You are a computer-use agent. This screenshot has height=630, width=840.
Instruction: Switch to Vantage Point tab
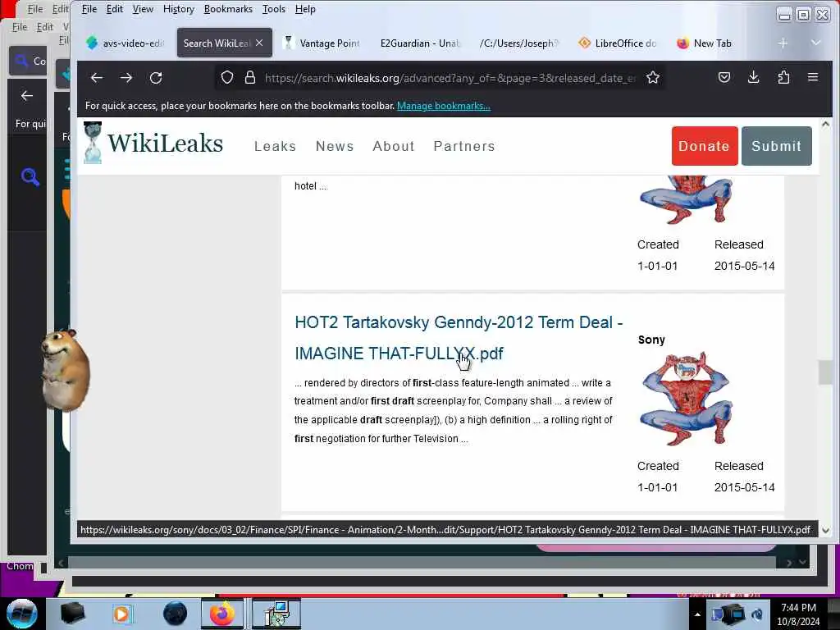[x=322, y=43]
